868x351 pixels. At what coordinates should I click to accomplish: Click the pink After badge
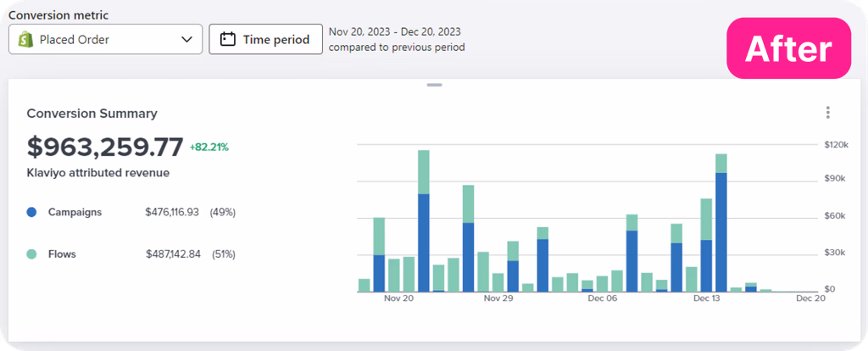pyautogui.click(x=788, y=48)
